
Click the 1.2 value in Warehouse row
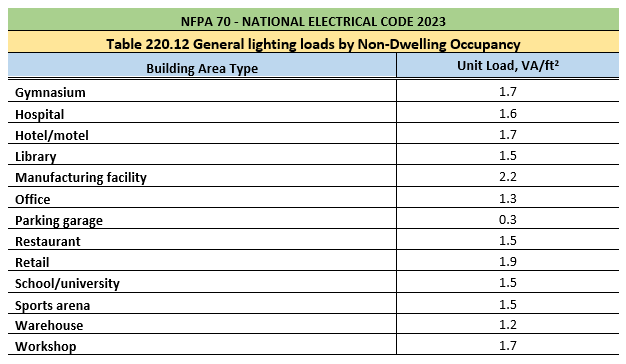(508, 324)
